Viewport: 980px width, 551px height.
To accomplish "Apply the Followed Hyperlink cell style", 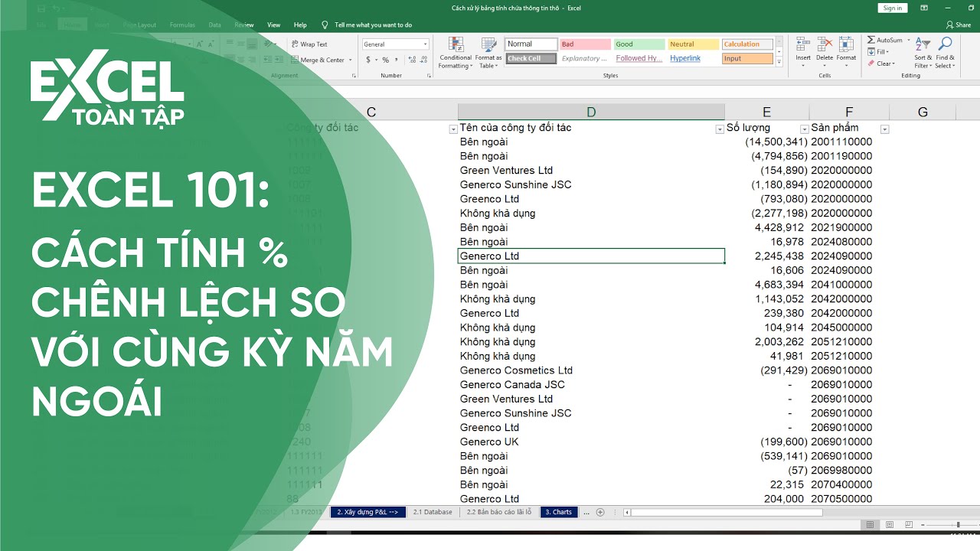I will coord(639,58).
